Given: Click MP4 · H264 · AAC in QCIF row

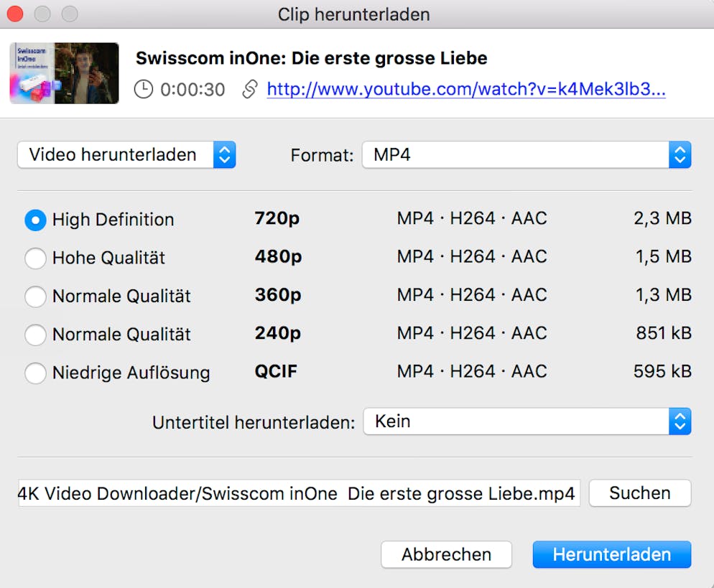Looking at the screenshot, I should coord(472,371).
